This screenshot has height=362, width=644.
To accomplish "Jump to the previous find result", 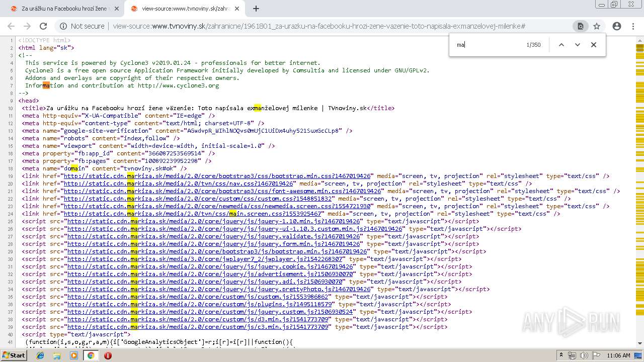I will point(561,45).
